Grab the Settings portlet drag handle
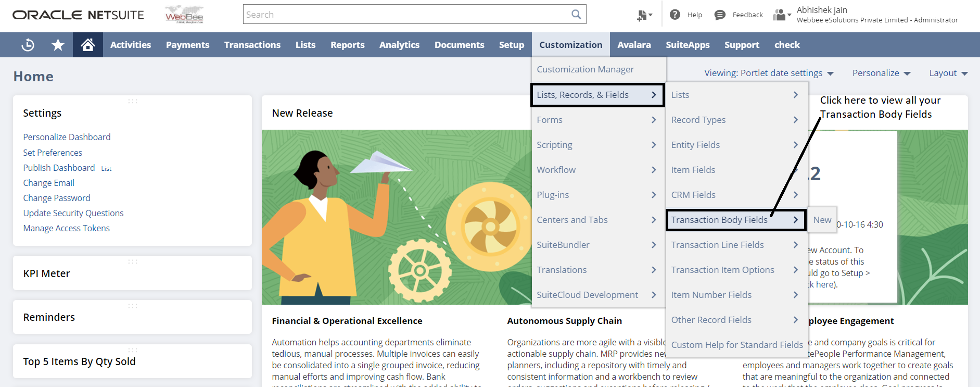 click(x=133, y=101)
